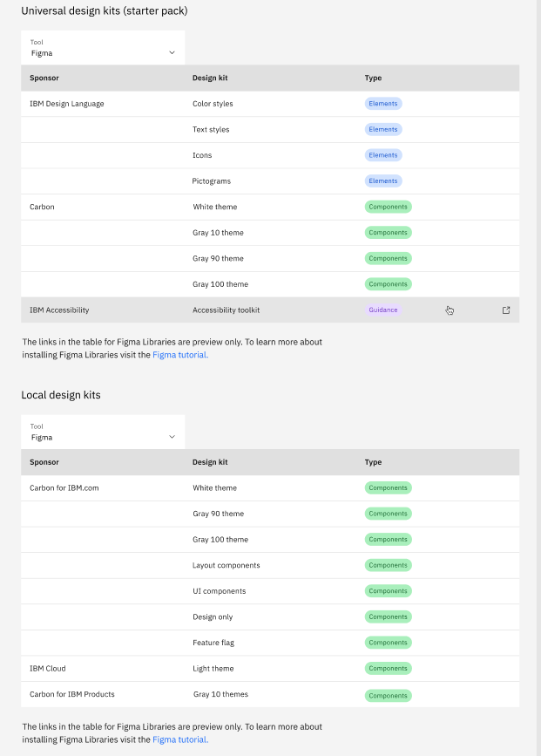The image size is (541, 756).
Task: Open the Text styles design kit
Action: tap(211, 130)
